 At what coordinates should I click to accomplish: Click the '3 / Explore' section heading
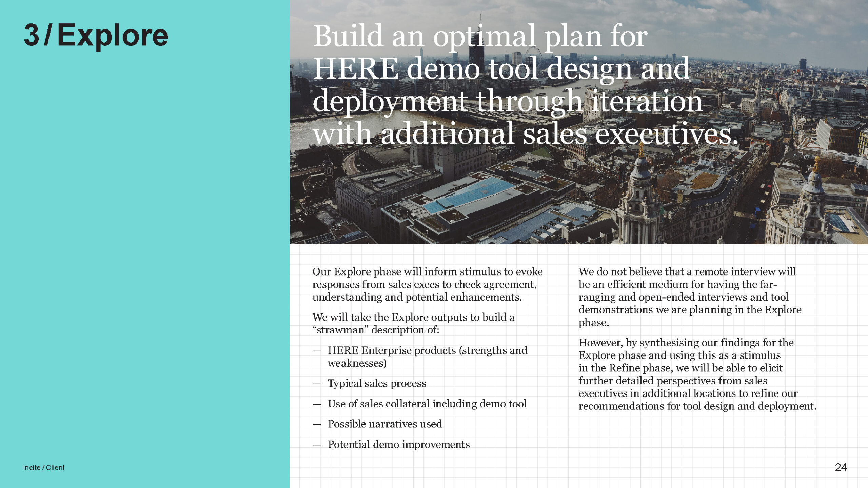tap(96, 36)
